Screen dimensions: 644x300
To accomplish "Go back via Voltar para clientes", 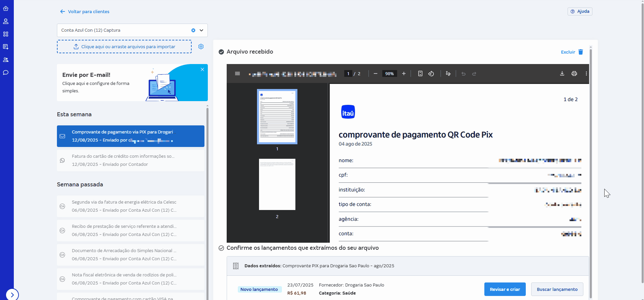I will (85, 11).
